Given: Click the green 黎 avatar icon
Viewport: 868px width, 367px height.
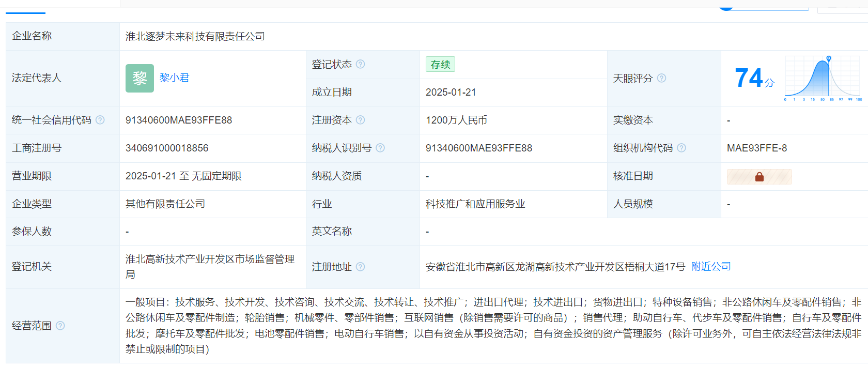Looking at the screenshot, I should coord(139,78).
